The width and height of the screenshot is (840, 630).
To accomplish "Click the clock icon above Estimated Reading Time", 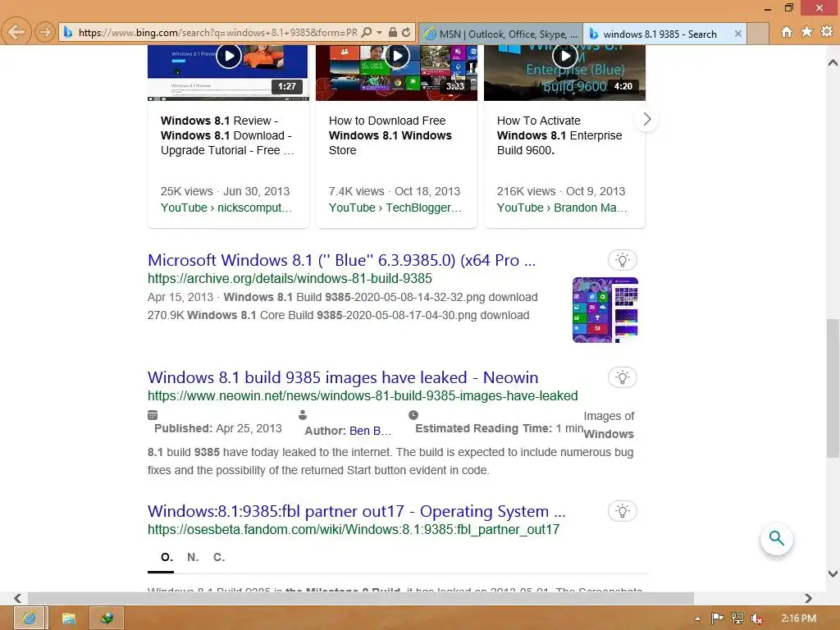I will (x=413, y=415).
